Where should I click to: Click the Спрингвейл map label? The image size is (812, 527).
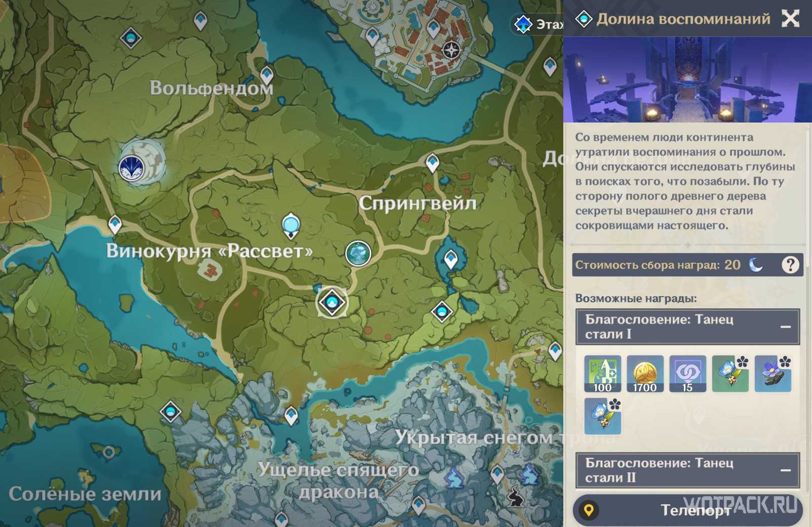coord(417,204)
